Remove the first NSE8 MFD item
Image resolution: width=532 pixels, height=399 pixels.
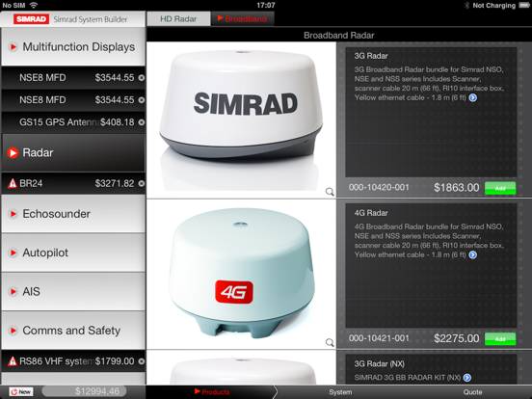point(141,78)
